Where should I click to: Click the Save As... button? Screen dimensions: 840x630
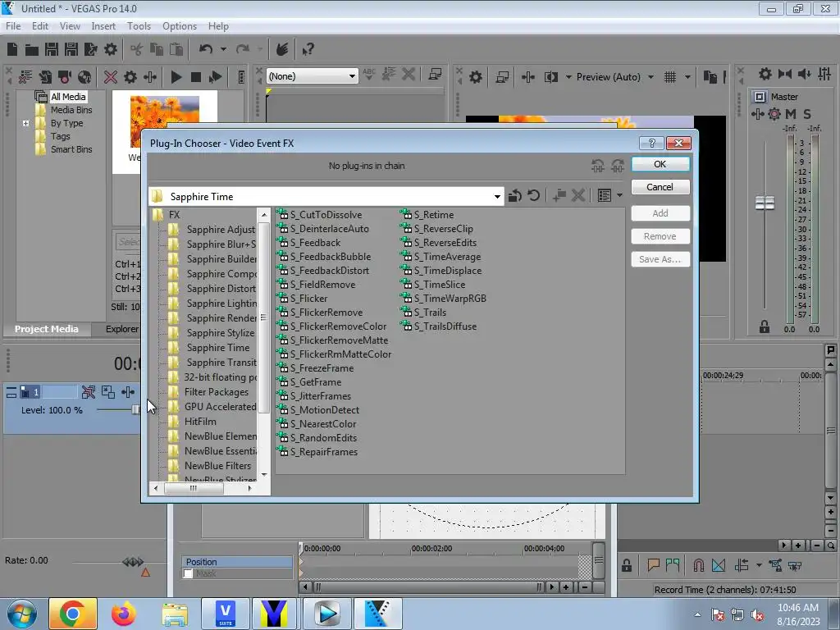tap(660, 259)
